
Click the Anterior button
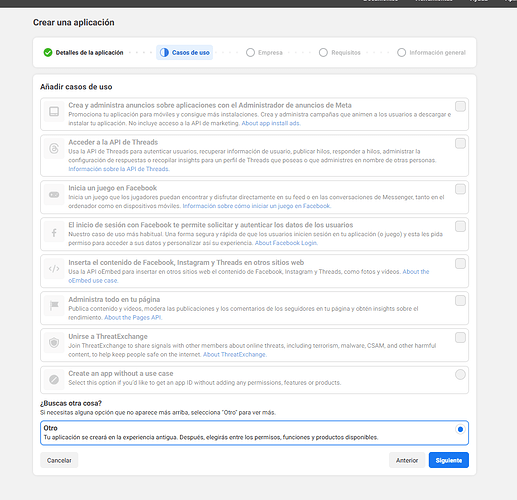tap(407, 460)
